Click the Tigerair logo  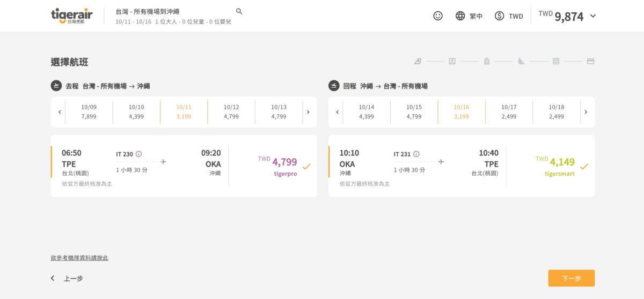point(71,16)
